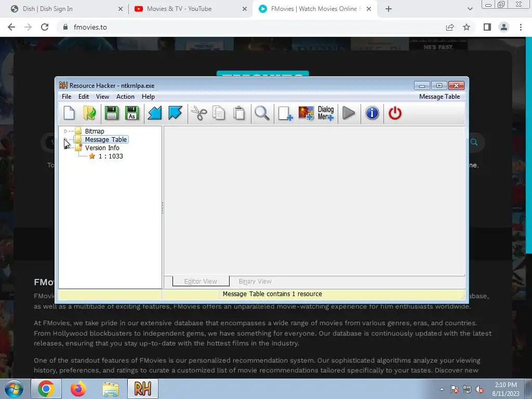532x399 pixels.
Task: Maximize the Resource Hacker window
Action: point(439,86)
